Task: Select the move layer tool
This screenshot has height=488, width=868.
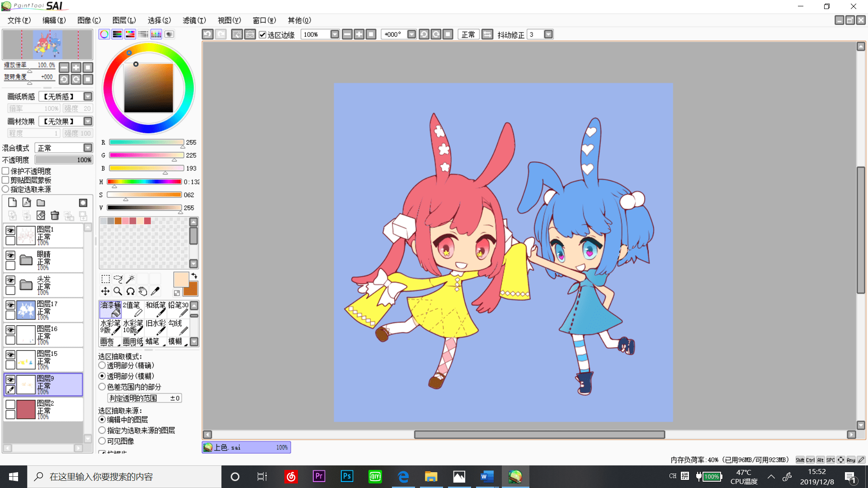Action: tap(105, 291)
